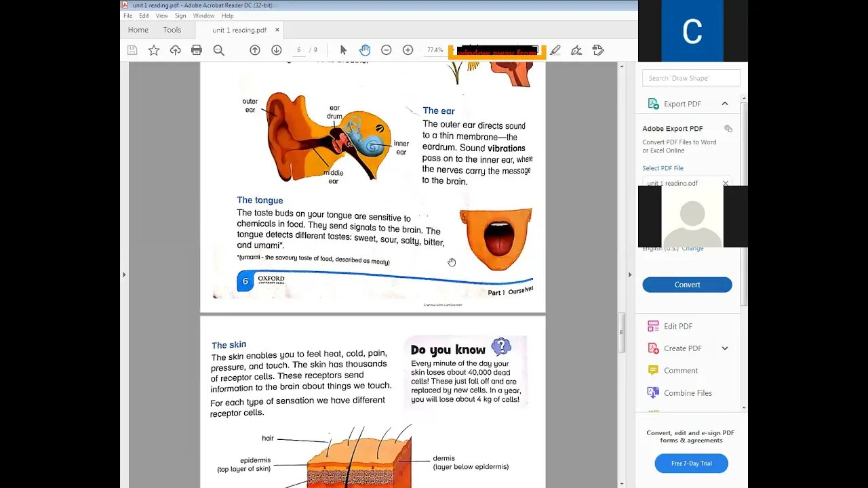The width and height of the screenshot is (868, 488).
Task: Select the unit 1 reading.pdf document tab
Action: (239, 30)
